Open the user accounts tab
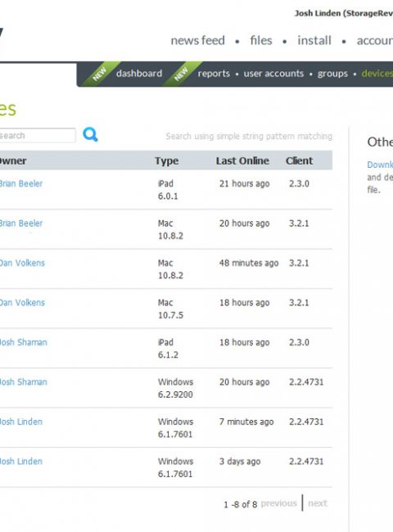The image size is (393, 532). (273, 74)
